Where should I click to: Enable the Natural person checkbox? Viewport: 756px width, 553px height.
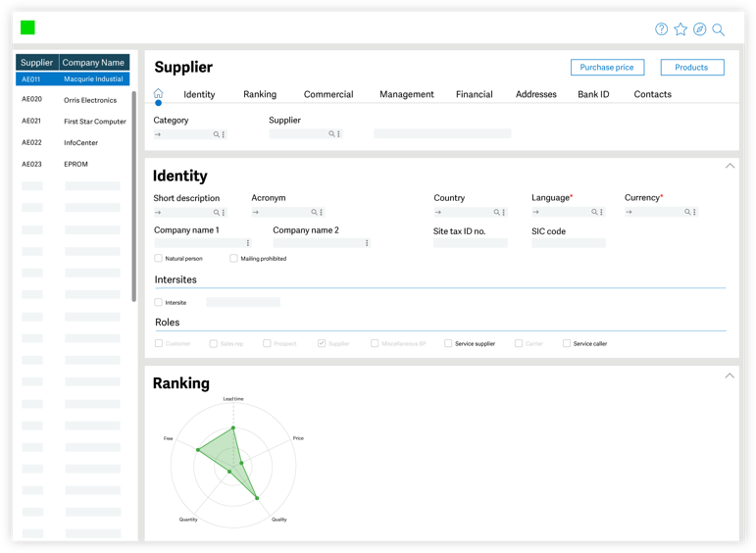(159, 259)
